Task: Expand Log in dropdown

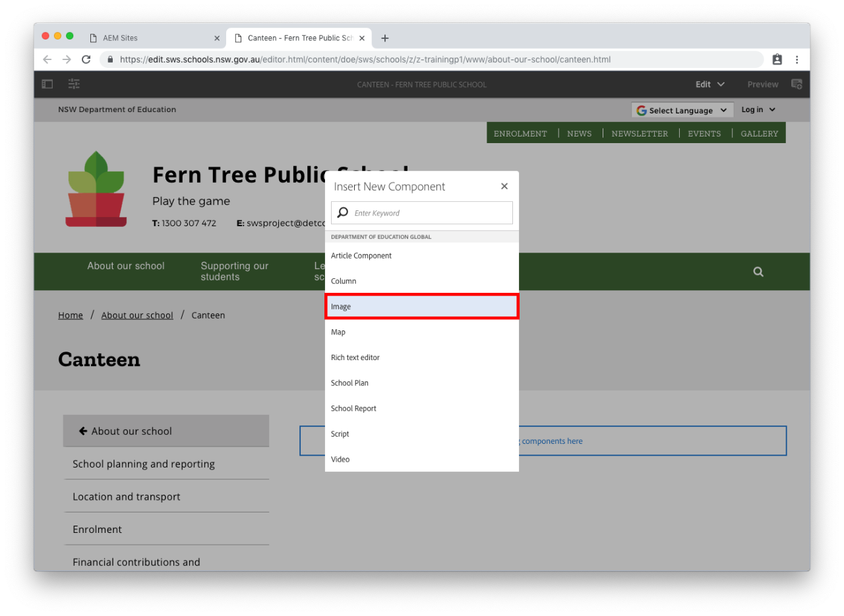Action: pos(758,109)
